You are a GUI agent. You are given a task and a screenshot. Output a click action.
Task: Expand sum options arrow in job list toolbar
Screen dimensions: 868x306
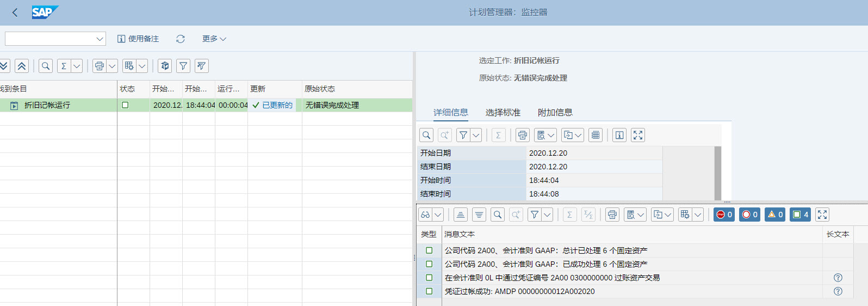[x=77, y=66]
